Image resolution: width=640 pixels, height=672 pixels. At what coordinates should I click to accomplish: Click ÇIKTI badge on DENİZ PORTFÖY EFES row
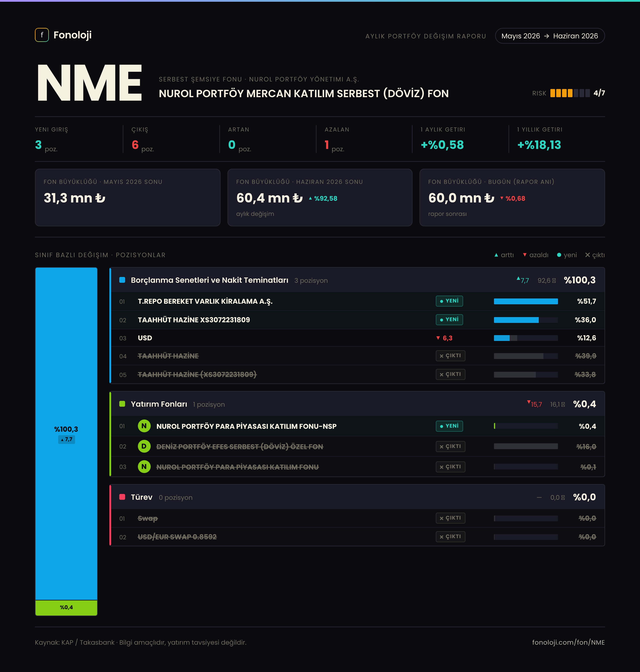tap(450, 446)
